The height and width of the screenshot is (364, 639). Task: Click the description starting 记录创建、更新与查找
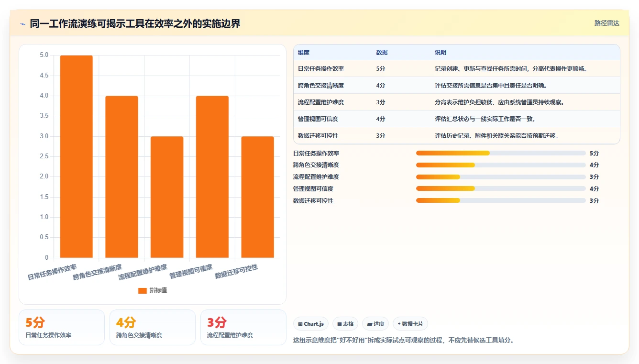tap(511, 69)
